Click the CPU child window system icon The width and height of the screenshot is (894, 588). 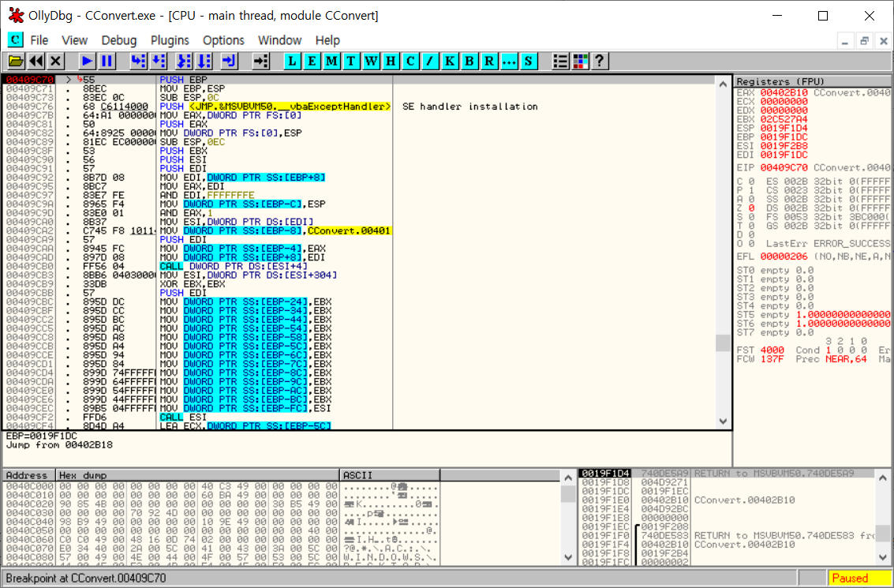click(x=16, y=40)
